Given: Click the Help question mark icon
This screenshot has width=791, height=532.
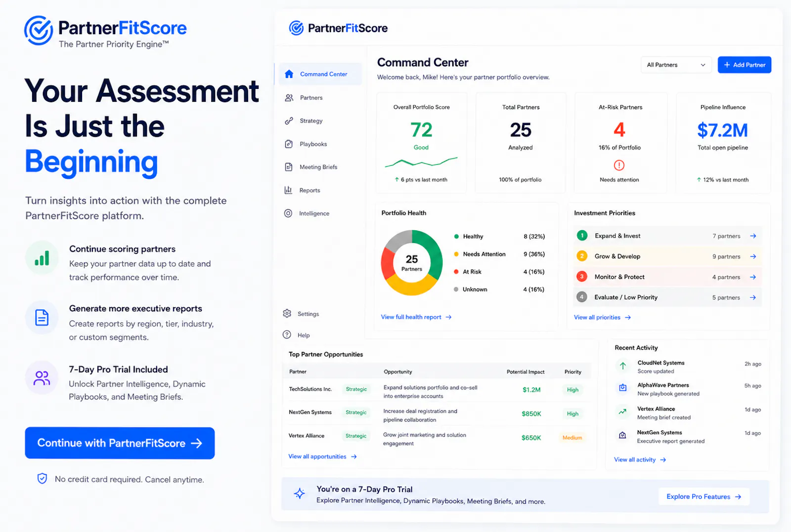Looking at the screenshot, I should coord(287,335).
